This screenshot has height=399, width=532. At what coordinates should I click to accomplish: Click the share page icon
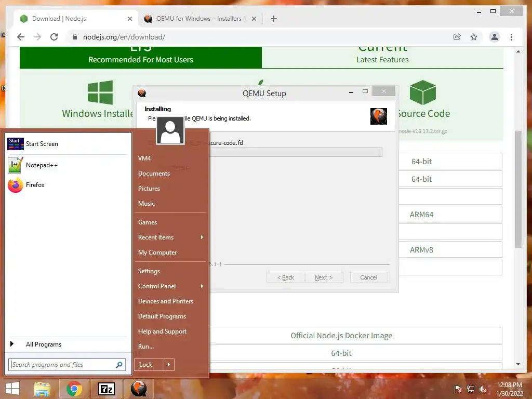457,37
